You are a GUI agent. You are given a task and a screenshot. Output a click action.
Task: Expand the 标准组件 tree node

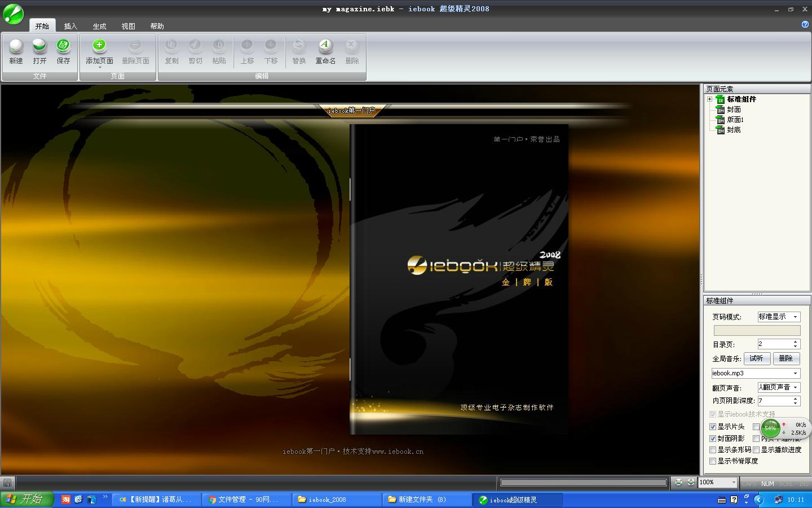coord(710,99)
